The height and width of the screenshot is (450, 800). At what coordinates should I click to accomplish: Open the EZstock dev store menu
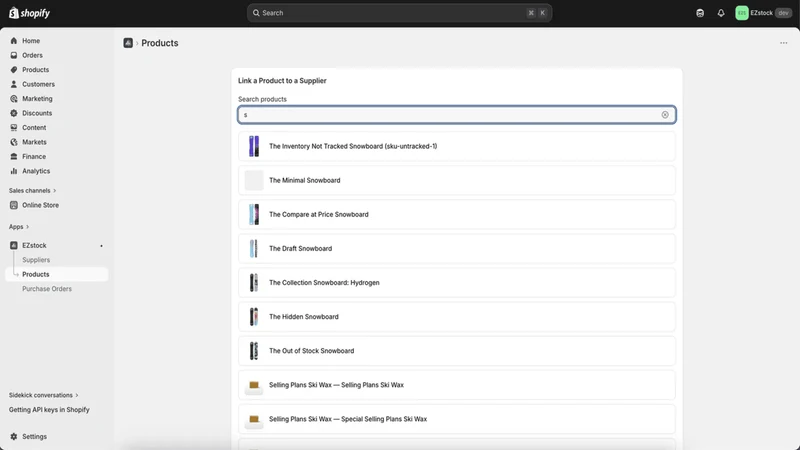[x=763, y=13]
